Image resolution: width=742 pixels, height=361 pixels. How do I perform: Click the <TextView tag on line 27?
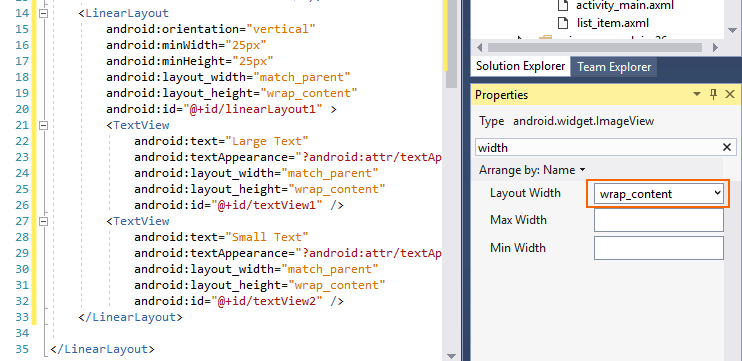point(138,221)
